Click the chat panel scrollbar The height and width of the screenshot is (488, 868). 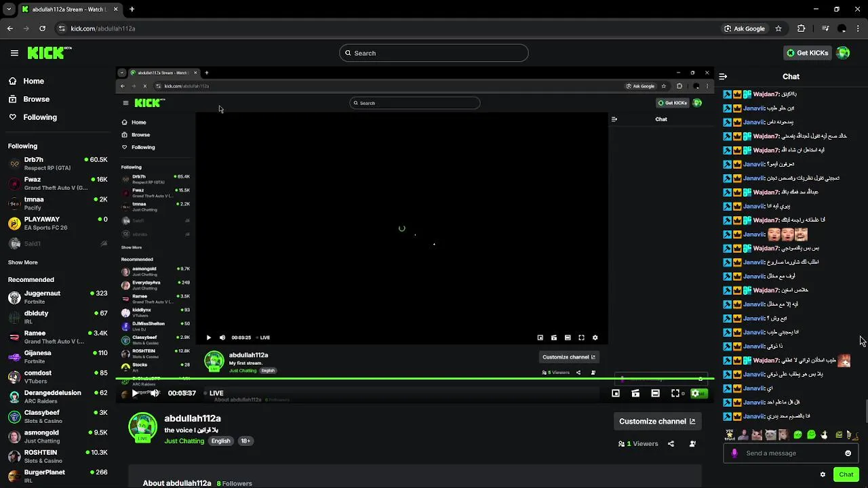pos(865,411)
